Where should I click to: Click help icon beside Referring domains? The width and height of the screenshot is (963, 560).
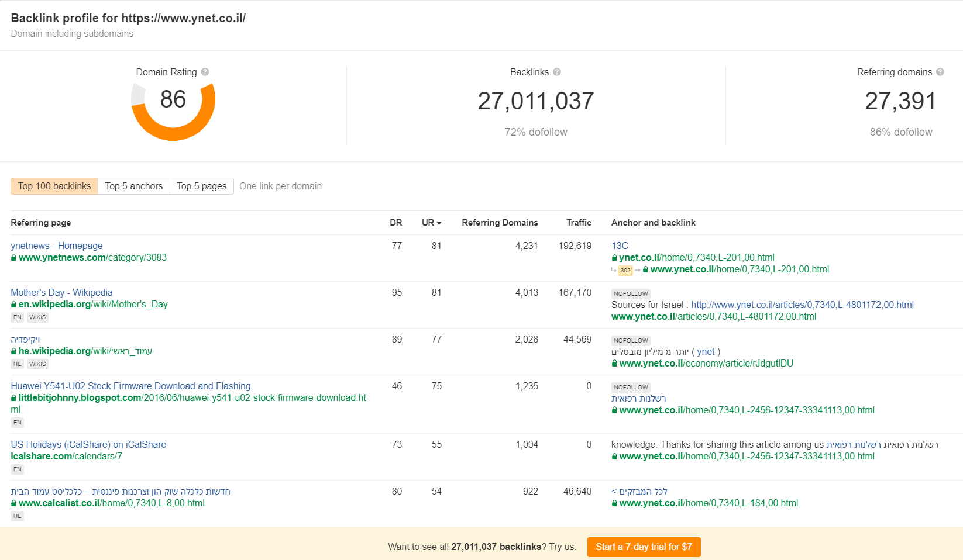(940, 72)
